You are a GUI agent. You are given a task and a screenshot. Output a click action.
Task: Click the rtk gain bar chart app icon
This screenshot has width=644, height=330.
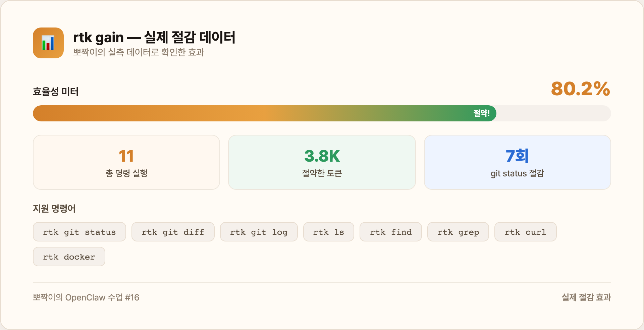[x=48, y=43]
